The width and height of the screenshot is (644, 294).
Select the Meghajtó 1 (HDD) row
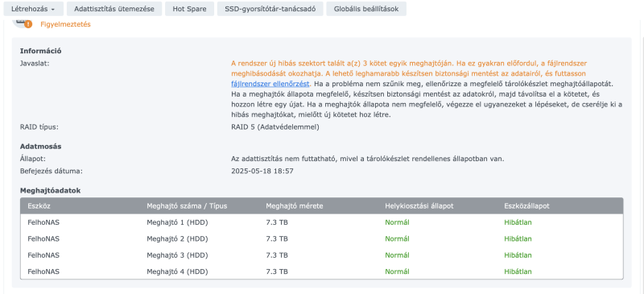(321, 222)
